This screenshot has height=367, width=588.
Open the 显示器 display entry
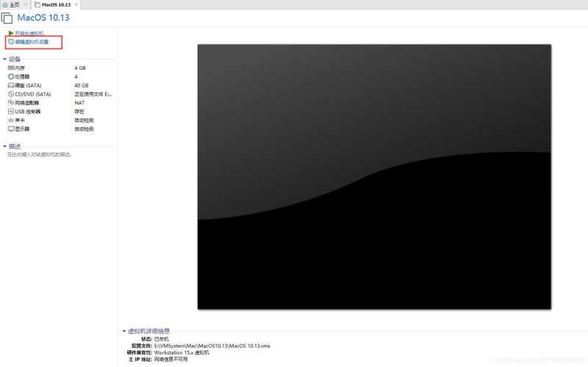(x=22, y=129)
